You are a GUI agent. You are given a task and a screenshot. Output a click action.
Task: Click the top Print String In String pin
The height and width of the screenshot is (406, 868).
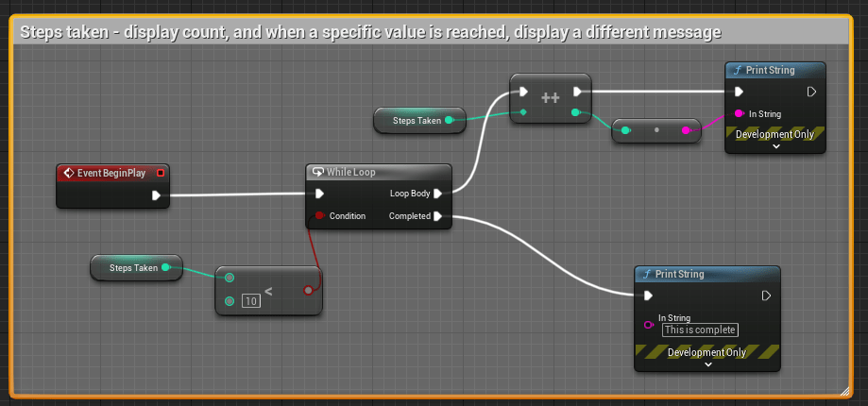point(739,113)
